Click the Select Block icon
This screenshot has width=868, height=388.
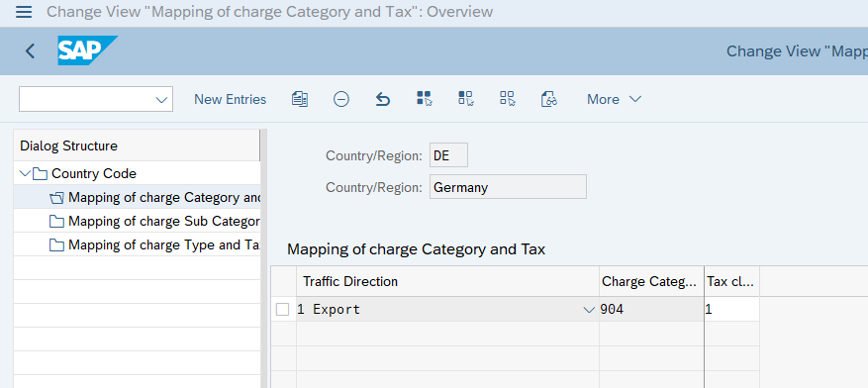pyautogui.click(x=465, y=99)
